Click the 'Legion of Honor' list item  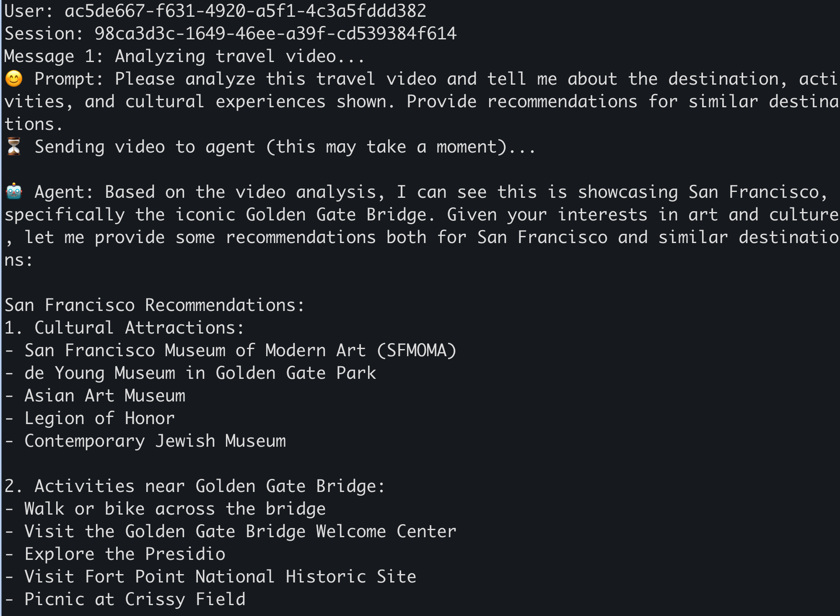pyautogui.click(x=99, y=418)
